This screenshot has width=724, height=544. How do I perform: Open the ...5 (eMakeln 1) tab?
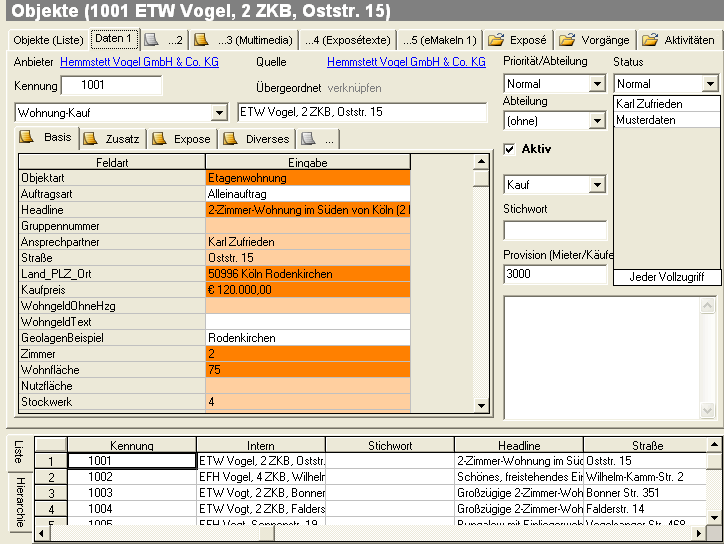click(x=440, y=40)
